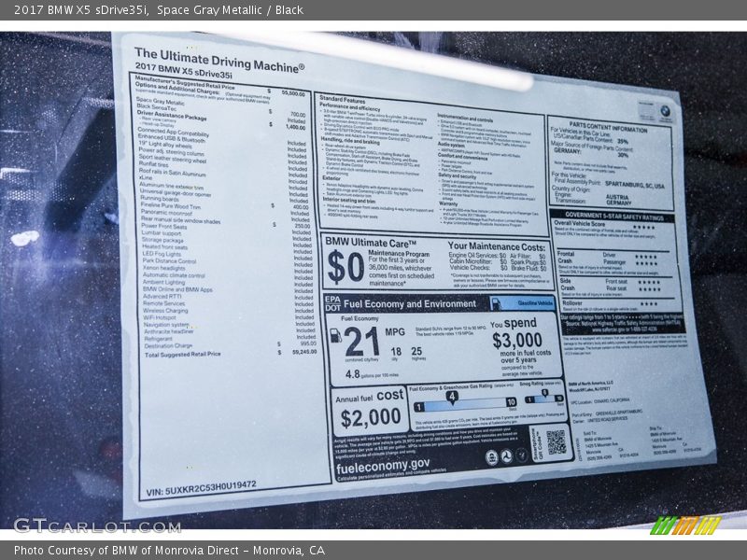Viewport: 747px width, 560px height.
Task: Click 'LED Fog Lights' option line
Action: [162, 254]
